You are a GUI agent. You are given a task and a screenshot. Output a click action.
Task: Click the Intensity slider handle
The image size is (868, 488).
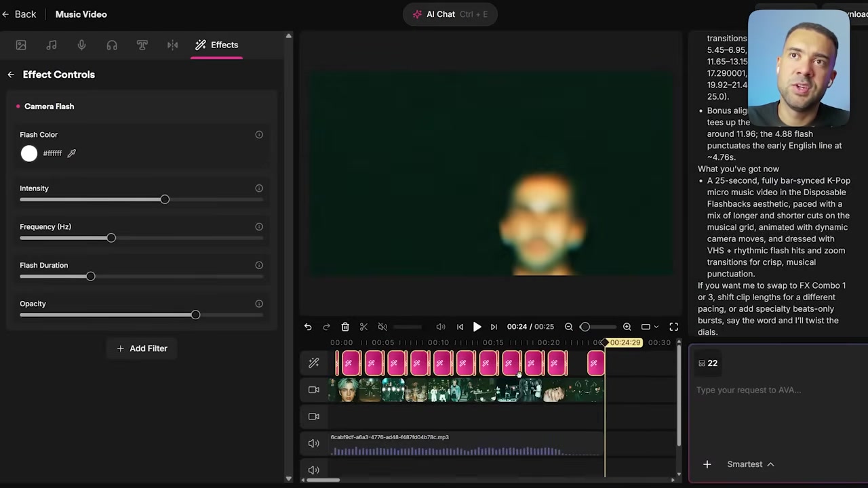click(165, 199)
